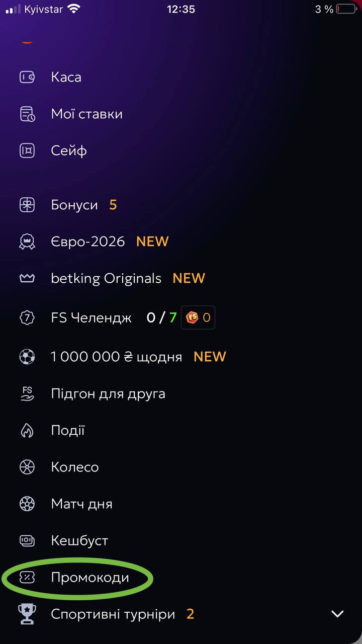Go to Матч дня section
The height and width of the screenshot is (644, 362).
(81, 504)
